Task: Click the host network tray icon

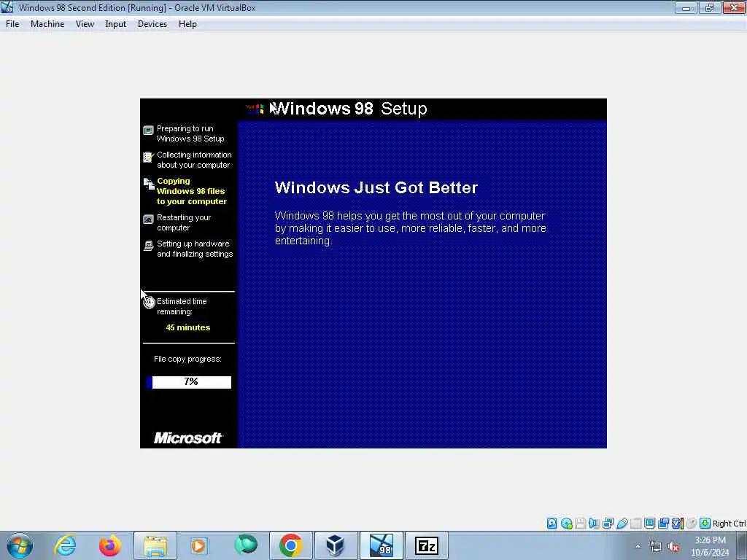Action: 656,547
